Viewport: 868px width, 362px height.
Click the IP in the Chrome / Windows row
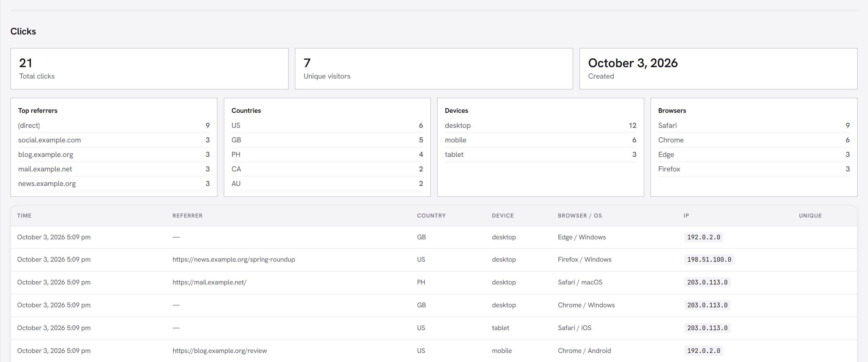click(707, 305)
